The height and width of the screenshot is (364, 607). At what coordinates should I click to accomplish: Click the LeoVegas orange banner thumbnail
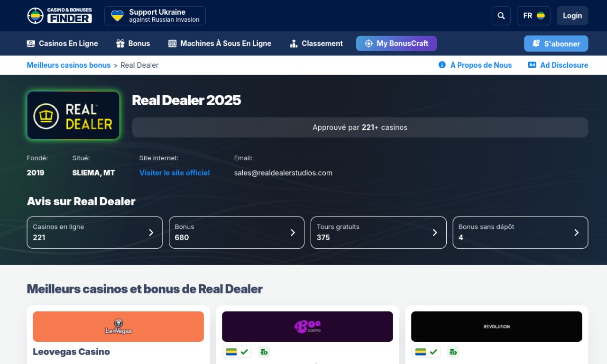[118, 327]
